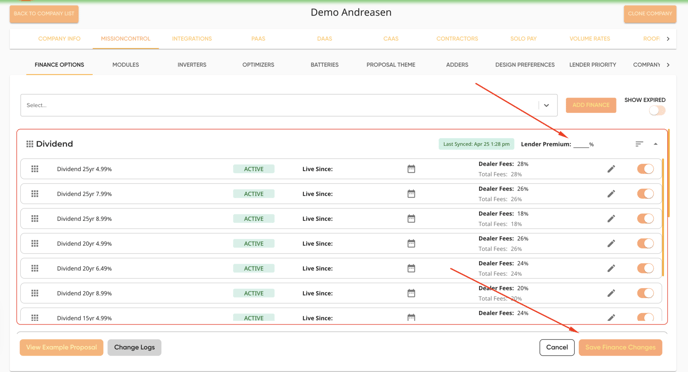Click drag handle for Dividend 25yr 8.99%
This screenshot has width=688, height=372.
coord(35,218)
